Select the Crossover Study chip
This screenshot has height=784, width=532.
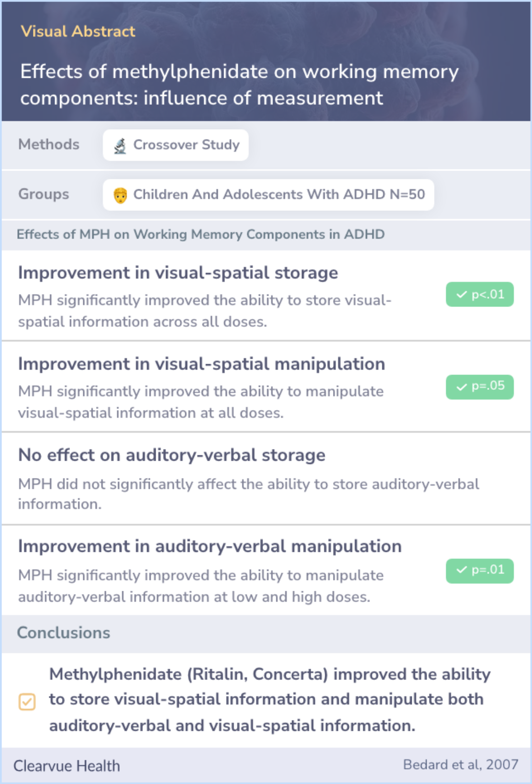click(175, 145)
